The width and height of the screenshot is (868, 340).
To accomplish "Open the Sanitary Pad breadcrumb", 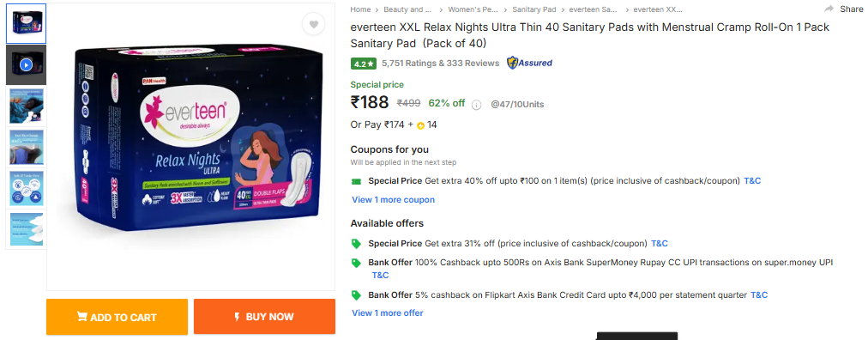I will pyautogui.click(x=533, y=9).
